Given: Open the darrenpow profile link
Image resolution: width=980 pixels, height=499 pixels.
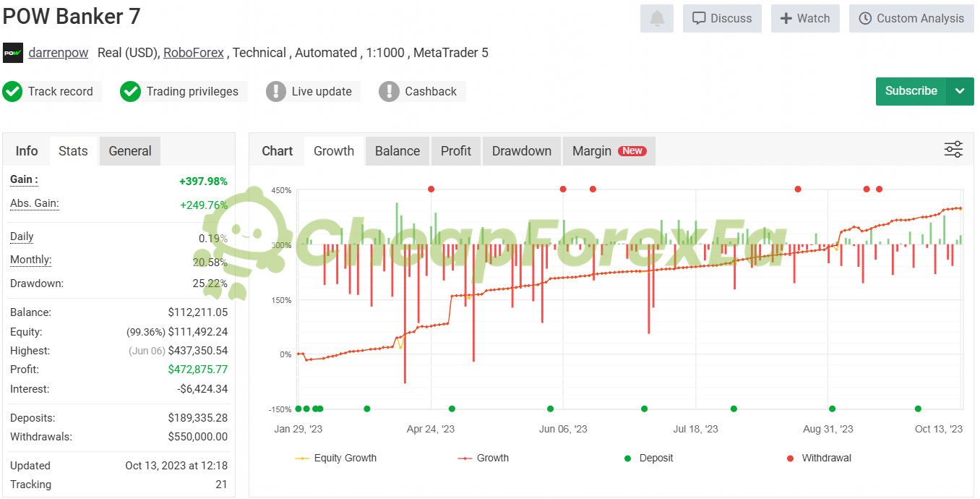Looking at the screenshot, I should click(x=59, y=52).
